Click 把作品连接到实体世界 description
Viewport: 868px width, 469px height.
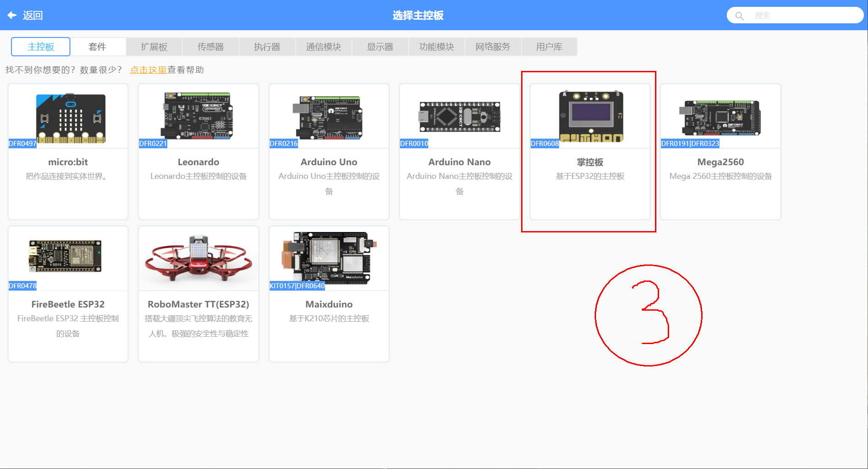68,176
